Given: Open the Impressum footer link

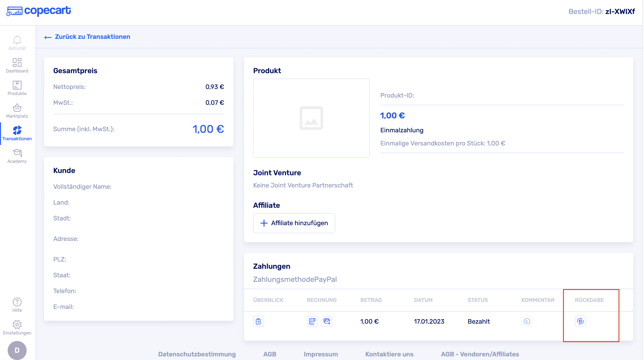Looking at the screenshot, I should pos(320,354).
